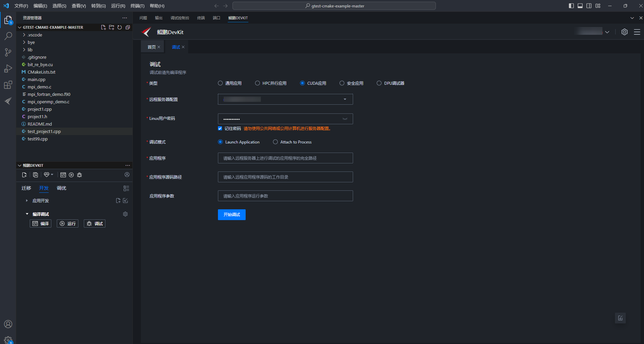Switch to the 调试控制台 panel tab
The width and height of the screenshot is (644, 344).
coord(180,18)
